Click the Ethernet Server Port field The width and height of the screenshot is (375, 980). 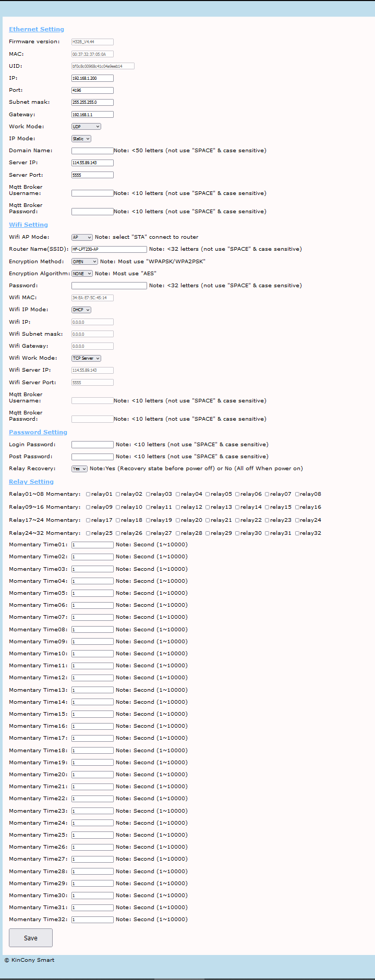[x=92, y=175]
